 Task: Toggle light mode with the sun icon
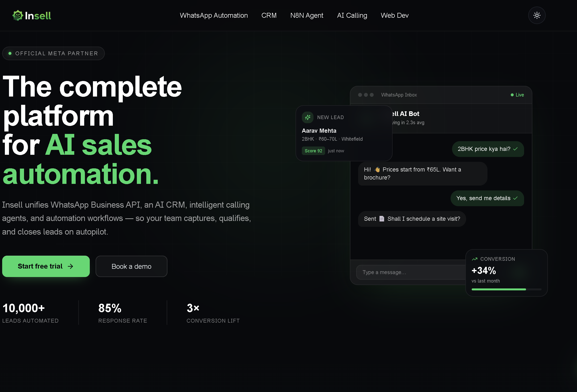pyautogui.click(x=536, y=15)
